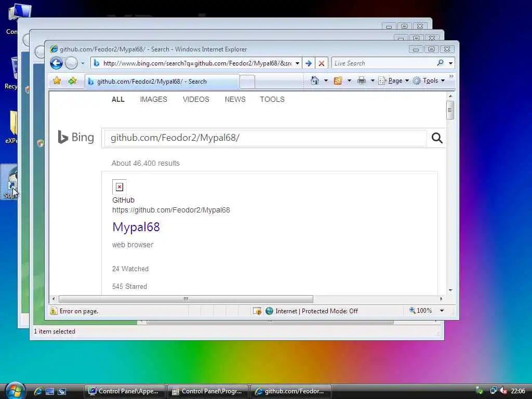Image resolution: width=532 pixels, height=399 pixels.
Task: Click the vertical scrollbar thumb
Action: tap(450, 110)
